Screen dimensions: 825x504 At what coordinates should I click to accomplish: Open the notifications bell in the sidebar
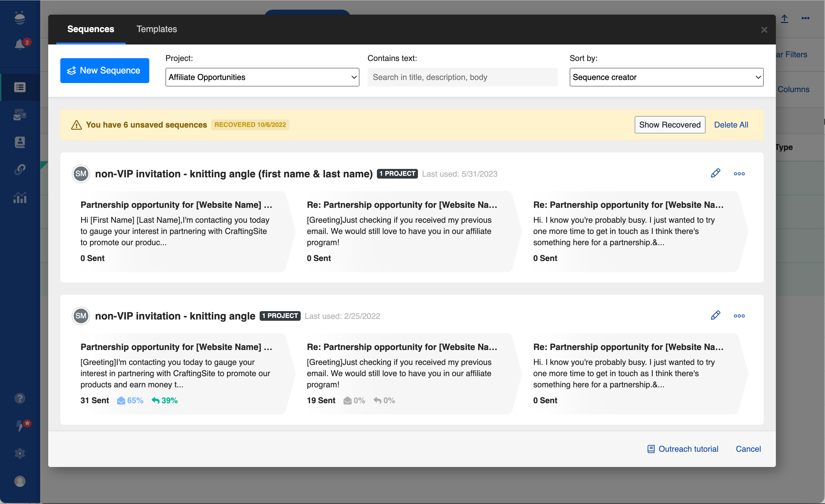[20, 44]
